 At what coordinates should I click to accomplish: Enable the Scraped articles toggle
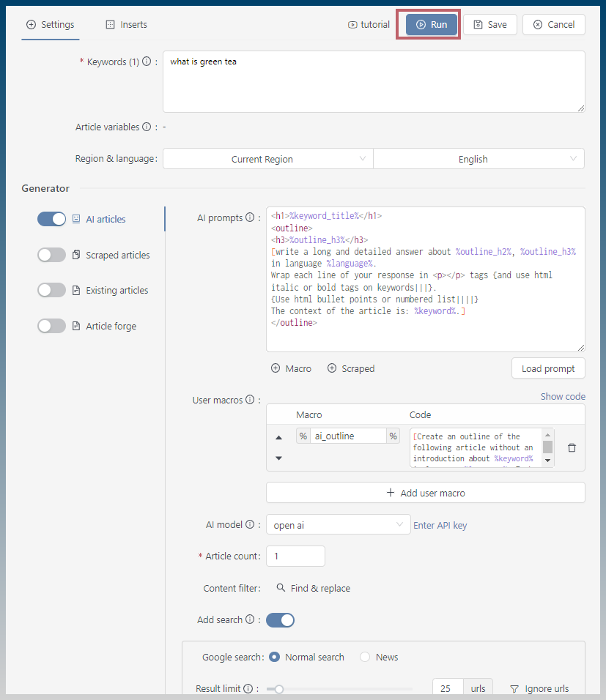(51, 255)
